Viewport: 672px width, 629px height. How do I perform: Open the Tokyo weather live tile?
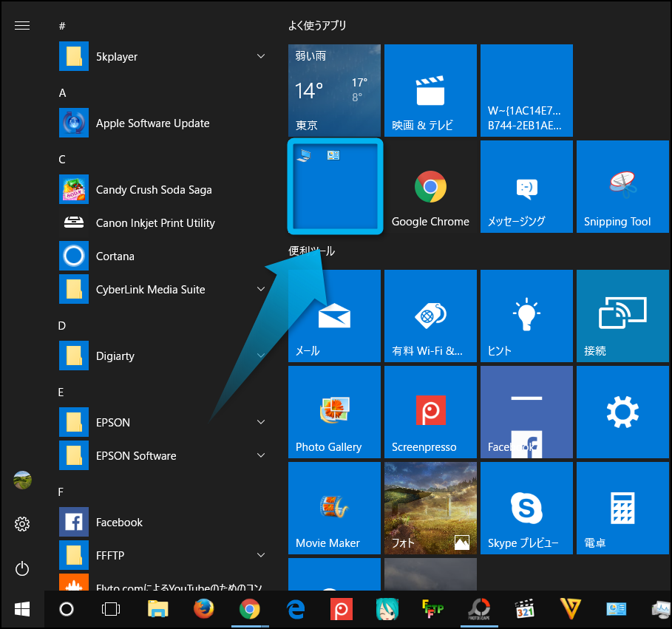click(x=334, y=90)
